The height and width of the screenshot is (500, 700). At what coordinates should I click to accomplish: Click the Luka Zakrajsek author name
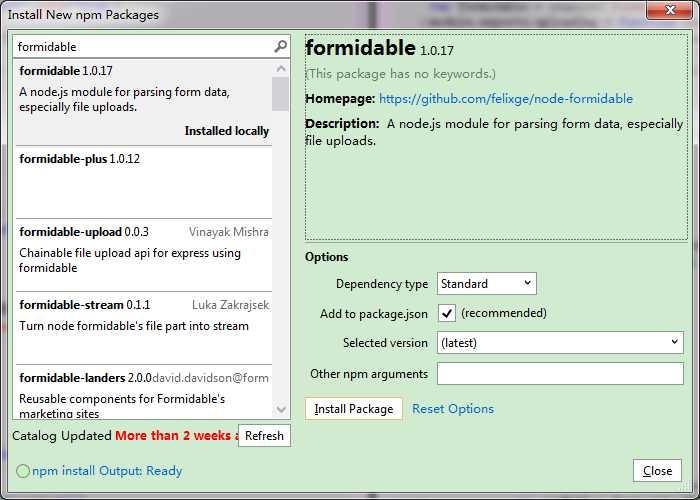(x=230, y=305)
